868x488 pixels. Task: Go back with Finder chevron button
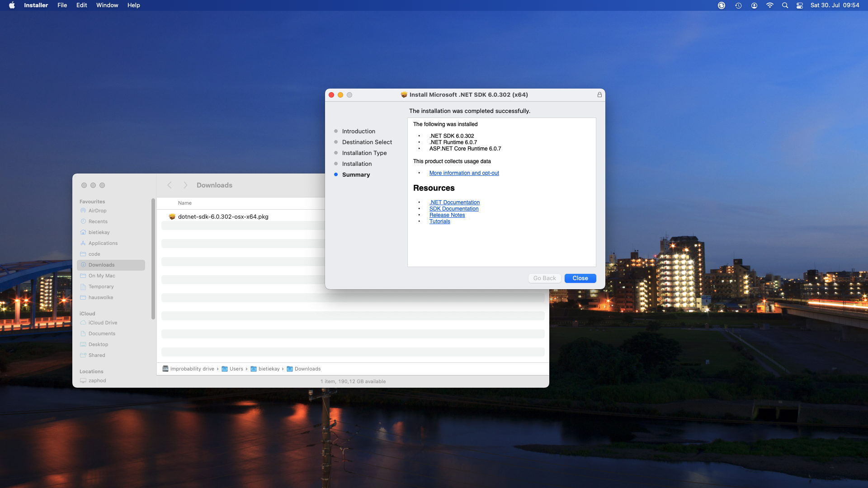point(170,185)
